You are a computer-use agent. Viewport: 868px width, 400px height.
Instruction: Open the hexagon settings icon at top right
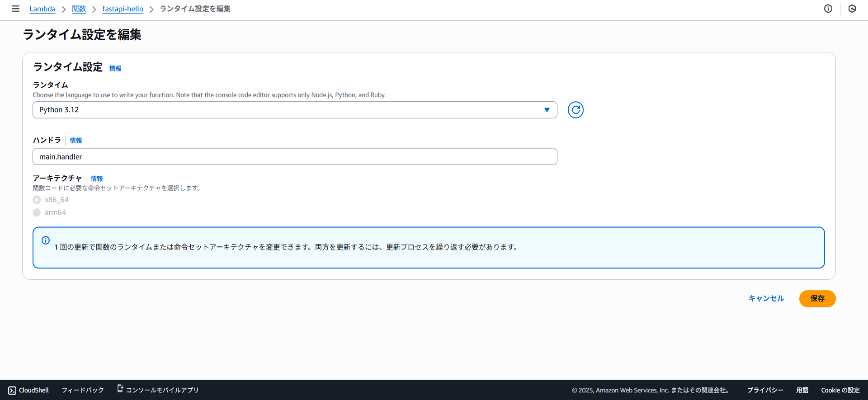coord(852,9)
